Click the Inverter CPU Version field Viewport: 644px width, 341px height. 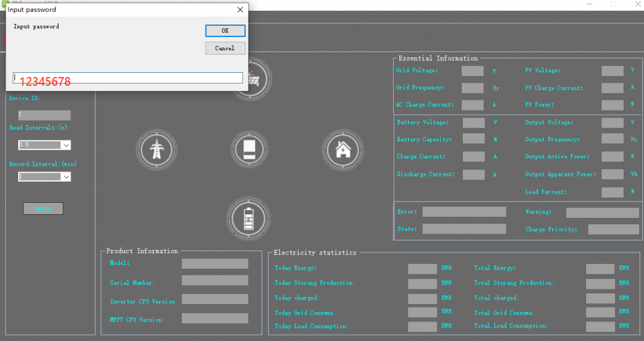tap(215, 299)
